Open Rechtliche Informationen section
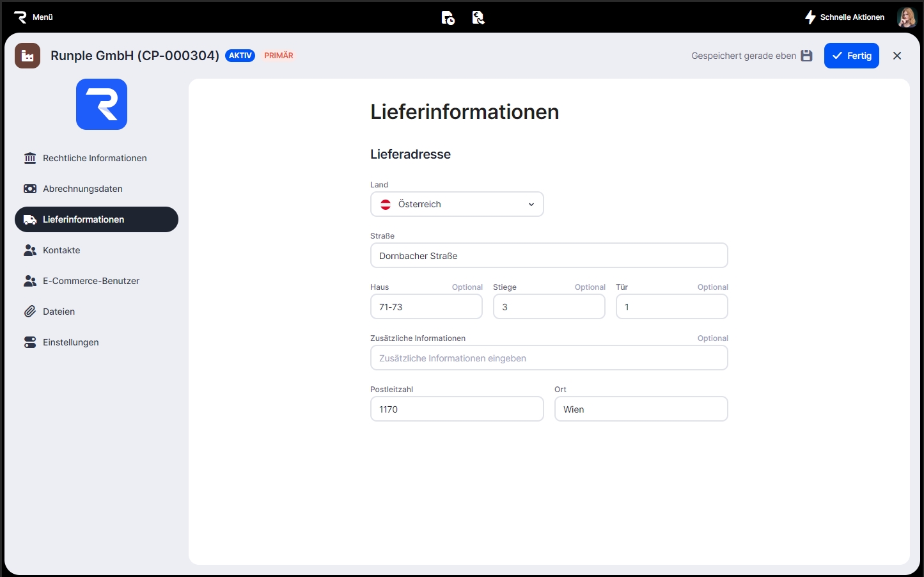This screenshot has width=924, height=577. click(x=95, y=158)
